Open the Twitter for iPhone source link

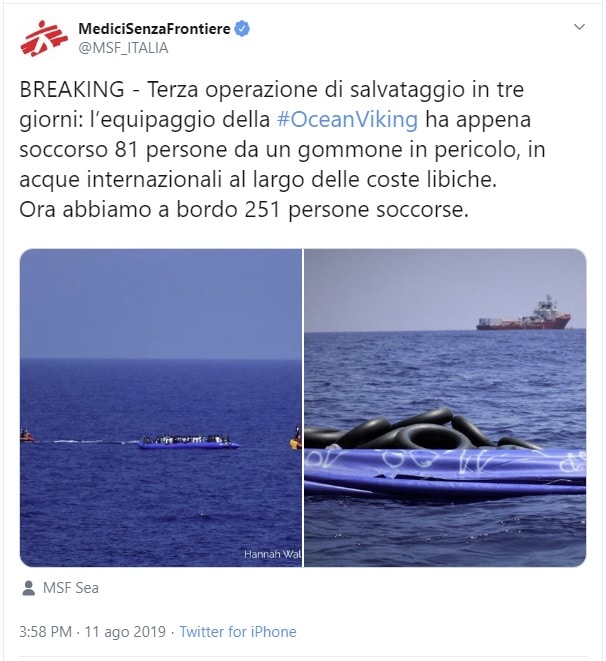coord(238,632)
